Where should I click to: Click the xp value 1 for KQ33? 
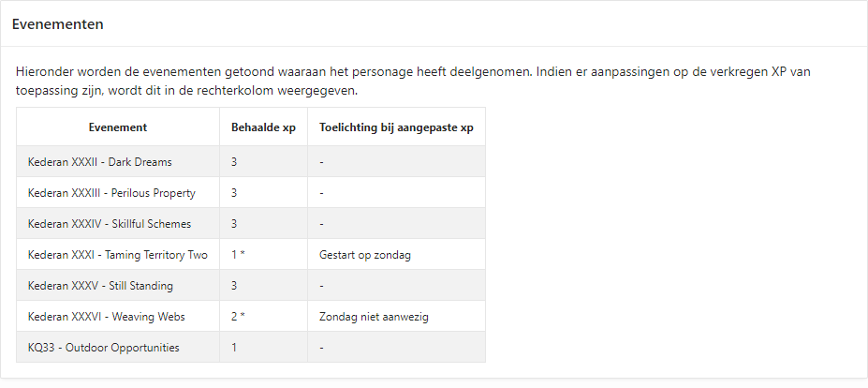[234, 348]
